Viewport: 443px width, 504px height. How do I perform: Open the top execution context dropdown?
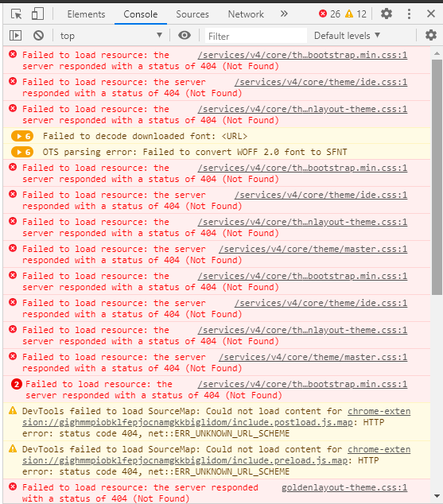point(111,35)
